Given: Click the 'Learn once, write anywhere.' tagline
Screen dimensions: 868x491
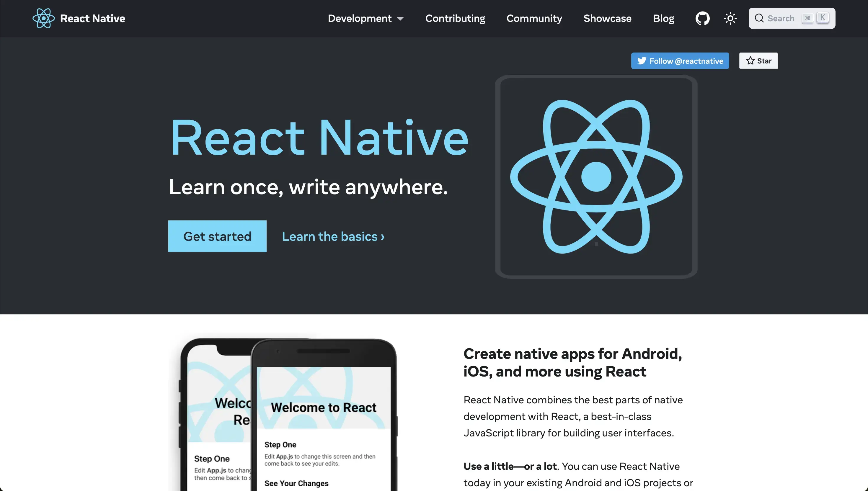Looking at the screenshot, I should 308,187.
